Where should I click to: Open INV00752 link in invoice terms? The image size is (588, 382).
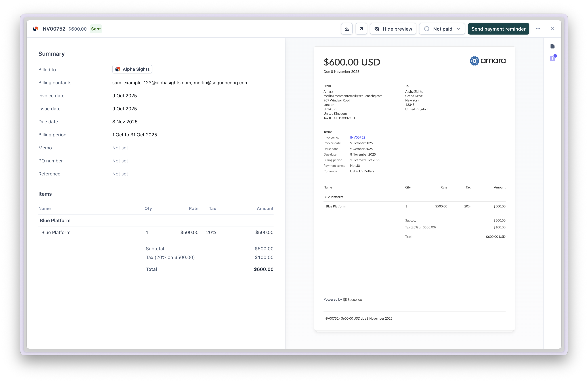point(358,137)
